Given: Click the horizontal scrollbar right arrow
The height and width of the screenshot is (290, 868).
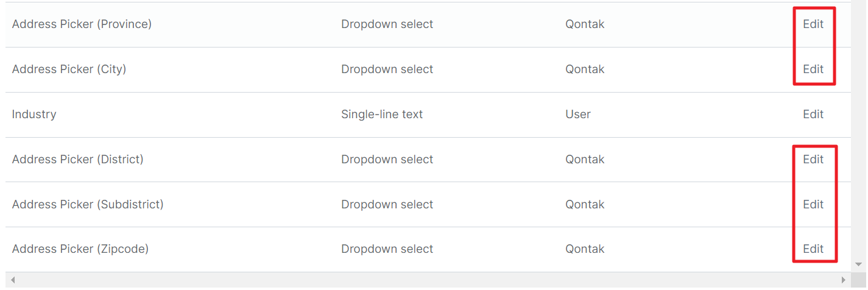Looking at the screenshot, I should 844,280.
